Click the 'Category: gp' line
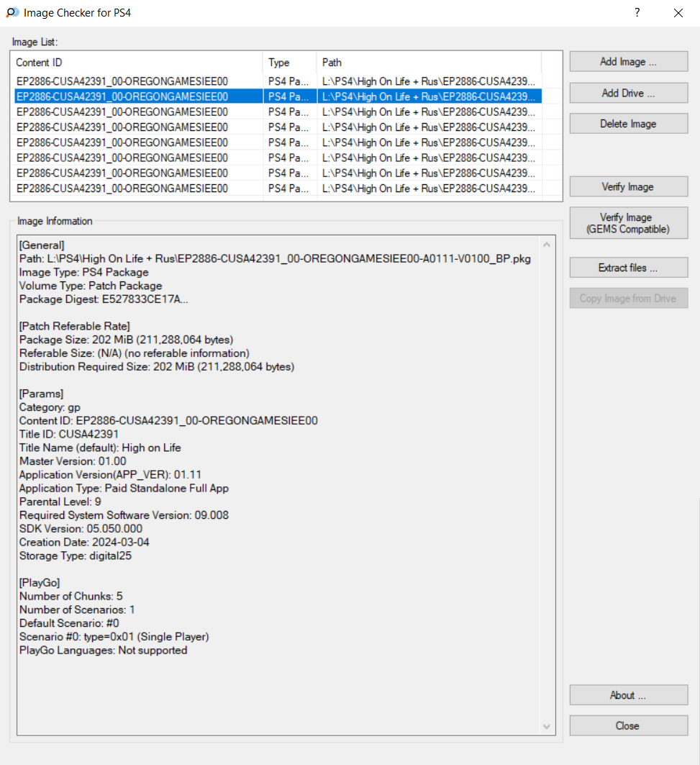 50,407
